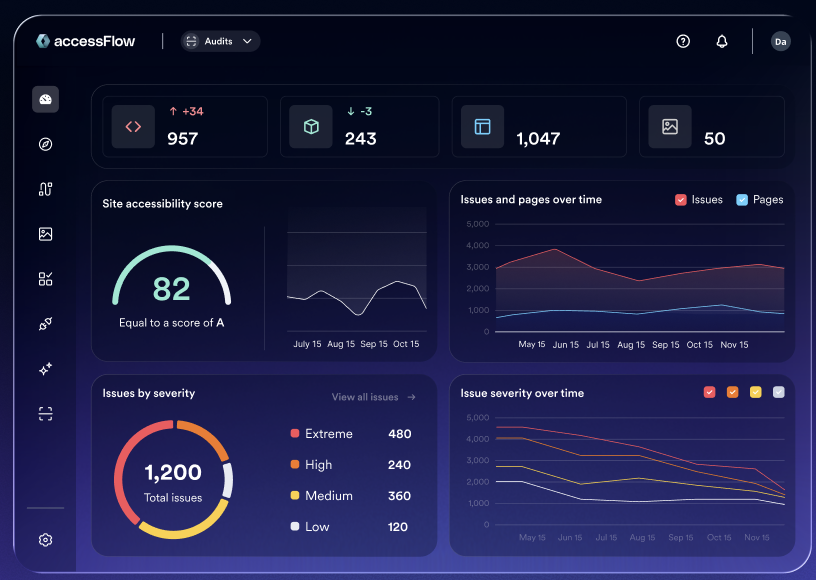Image resolution: width=816 pixels, height=580 pixels.
Task: Click the Issues and pages over time title
Action: coord(531,200)
